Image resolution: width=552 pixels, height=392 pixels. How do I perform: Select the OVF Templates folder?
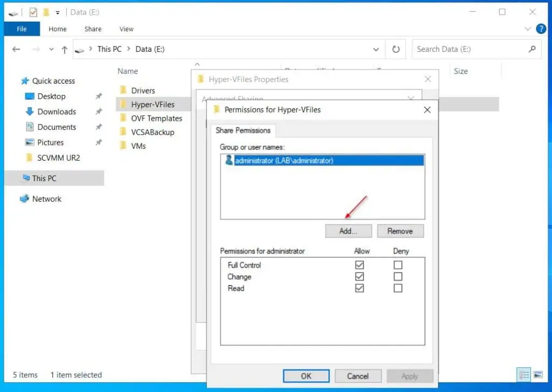[x=157, y=118]
